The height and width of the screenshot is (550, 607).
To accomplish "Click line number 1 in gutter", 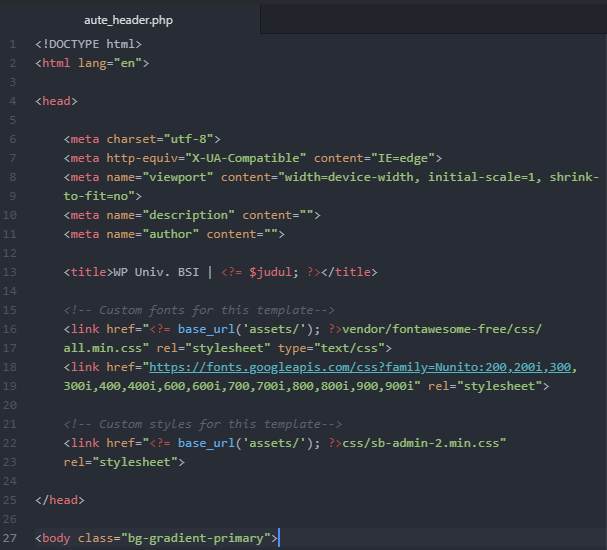I will tap(13, 44).
